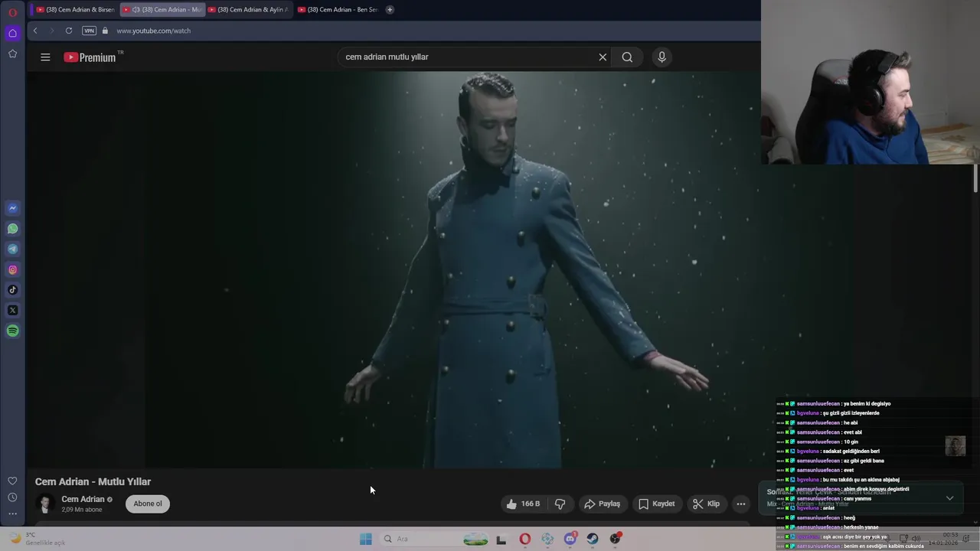Create a clip with Klip button
The height and width of the screenshot is (551, 980).
click(x=706, y=504)
